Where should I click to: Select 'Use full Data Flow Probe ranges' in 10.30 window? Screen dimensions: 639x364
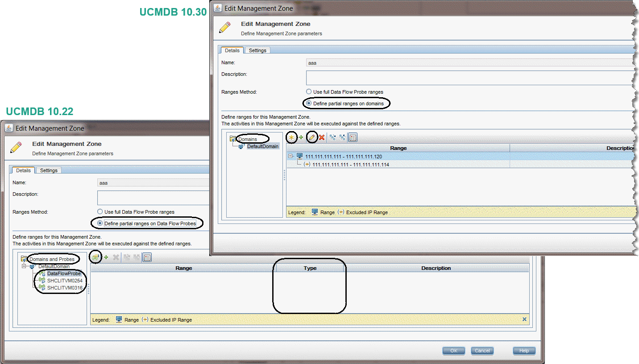pos(309,92)
